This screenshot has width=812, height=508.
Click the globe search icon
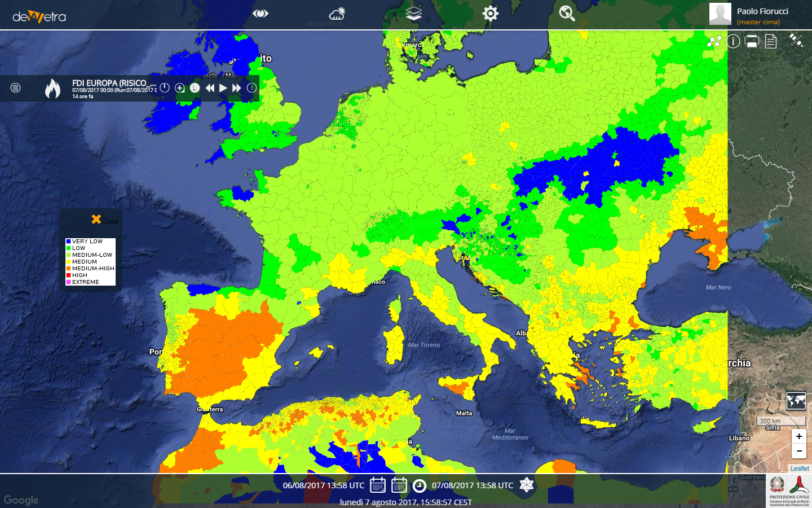coord(567,14)
